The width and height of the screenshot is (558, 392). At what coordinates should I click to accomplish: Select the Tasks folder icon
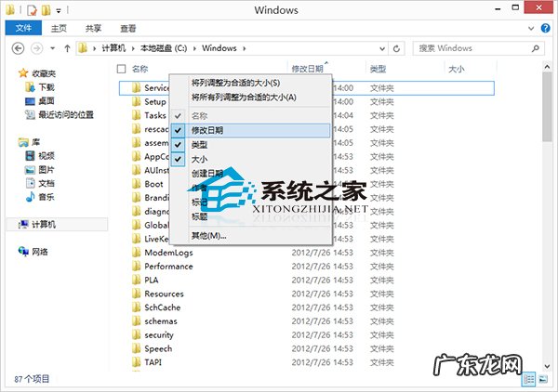(x=137, y=115)
